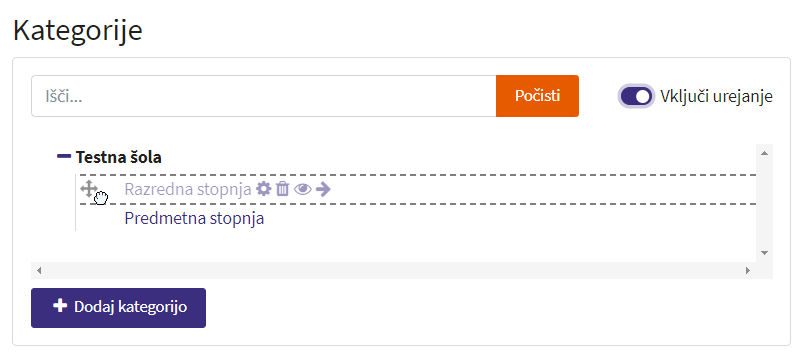811x363 pixels.
Task: Open the Predmetna stopnja category
Action: pyautogui.click(x=194, y=219)
